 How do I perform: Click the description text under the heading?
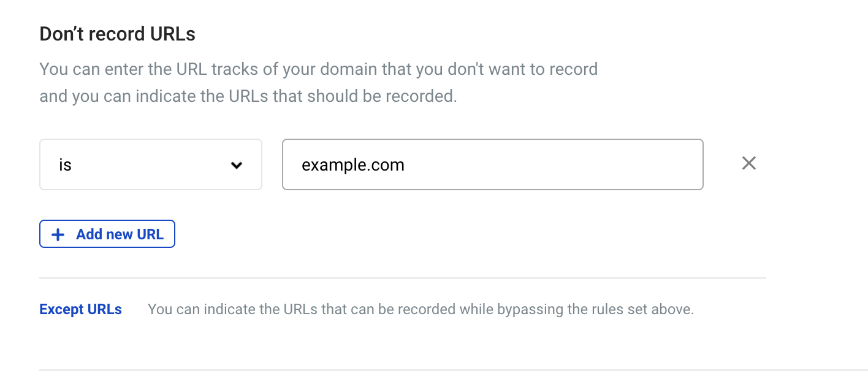[x=319, y=82]
